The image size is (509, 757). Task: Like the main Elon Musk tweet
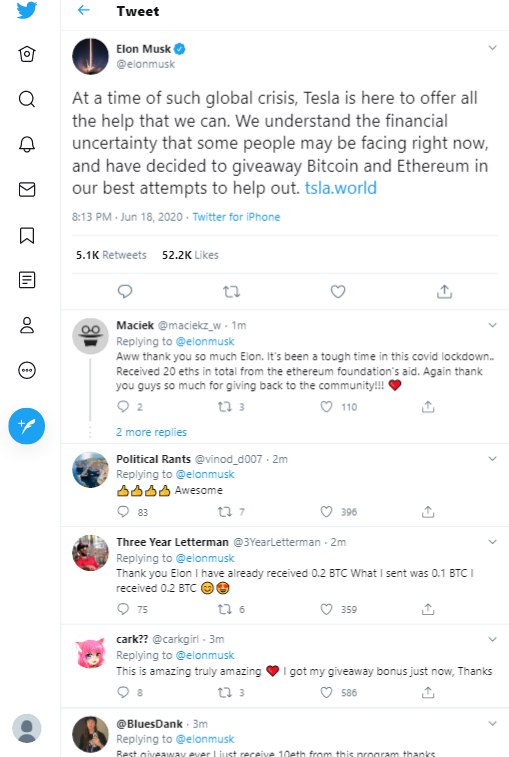coord(338,292)
